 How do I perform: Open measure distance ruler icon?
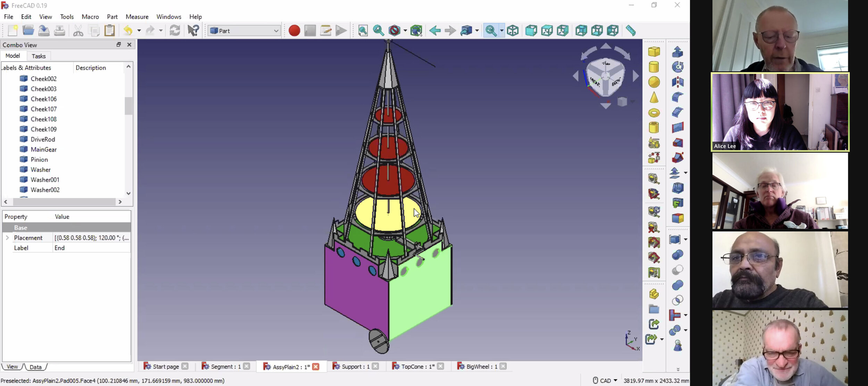point(631,31)
